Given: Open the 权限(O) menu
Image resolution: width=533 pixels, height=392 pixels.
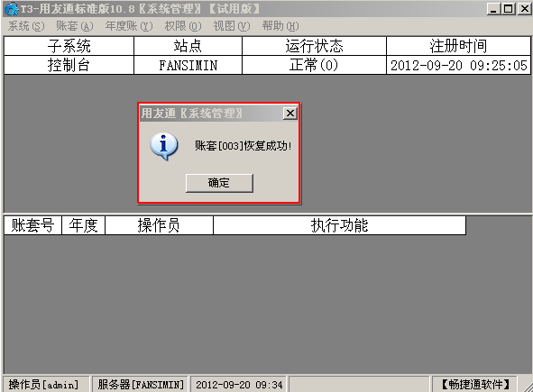Looking at the screenshot, I should (x=183, y=26).
